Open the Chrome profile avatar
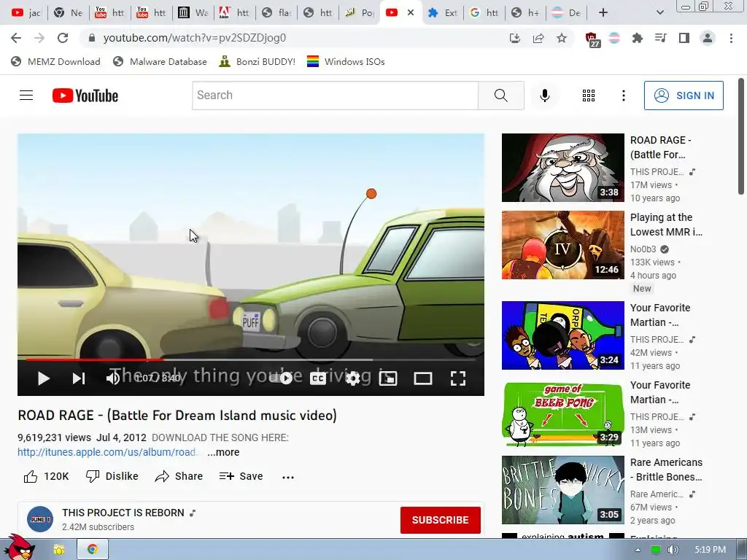This screenshot has width=747, height=560. [708, 38]
